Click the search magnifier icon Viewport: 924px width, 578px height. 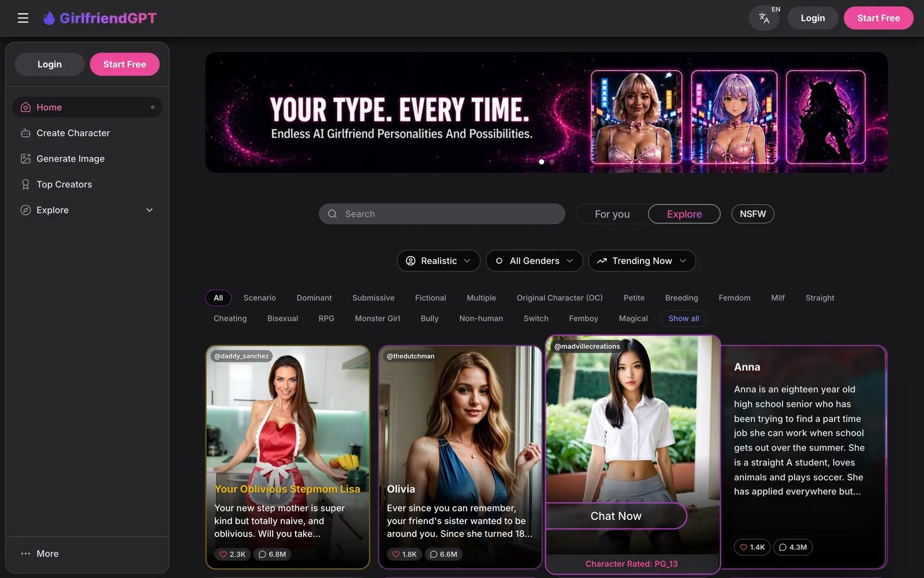(333, 214)
